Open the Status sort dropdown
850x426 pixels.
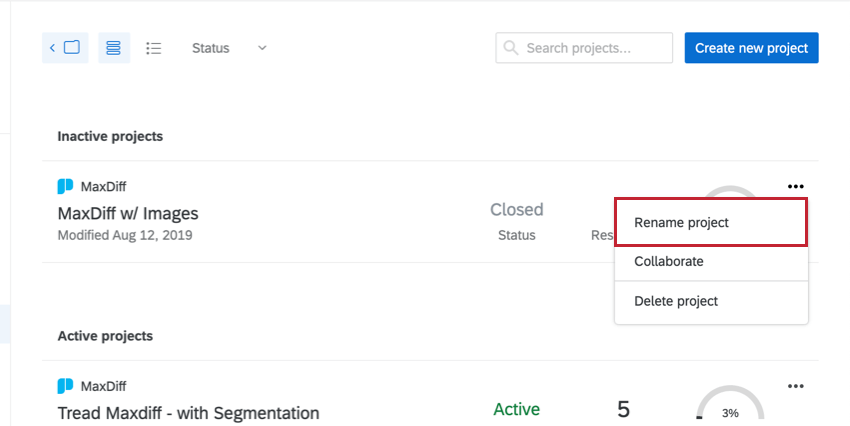[229, 48]
